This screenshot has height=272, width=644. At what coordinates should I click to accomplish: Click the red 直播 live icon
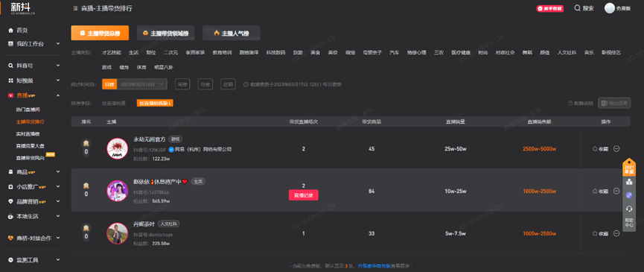point(10,95)
